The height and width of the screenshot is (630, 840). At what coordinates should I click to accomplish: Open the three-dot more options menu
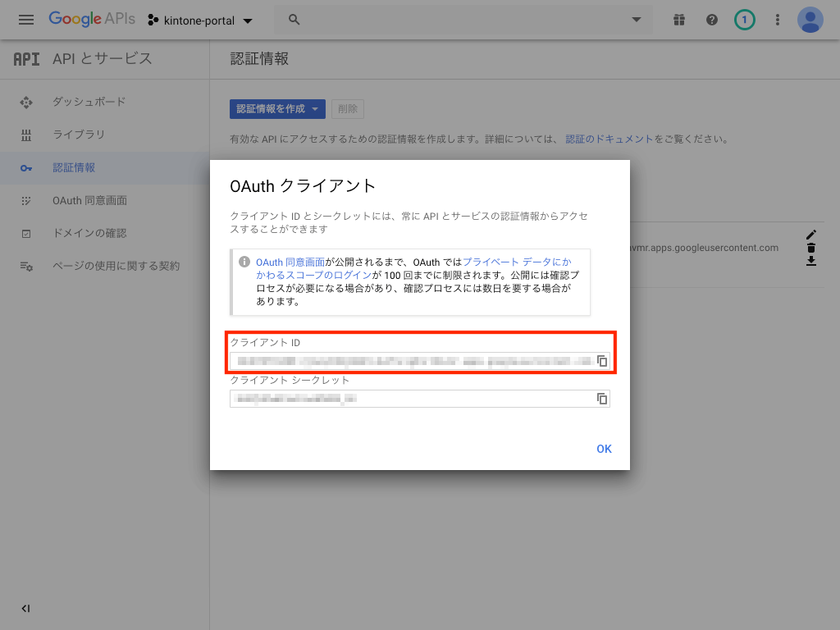(x=778, y=20)
